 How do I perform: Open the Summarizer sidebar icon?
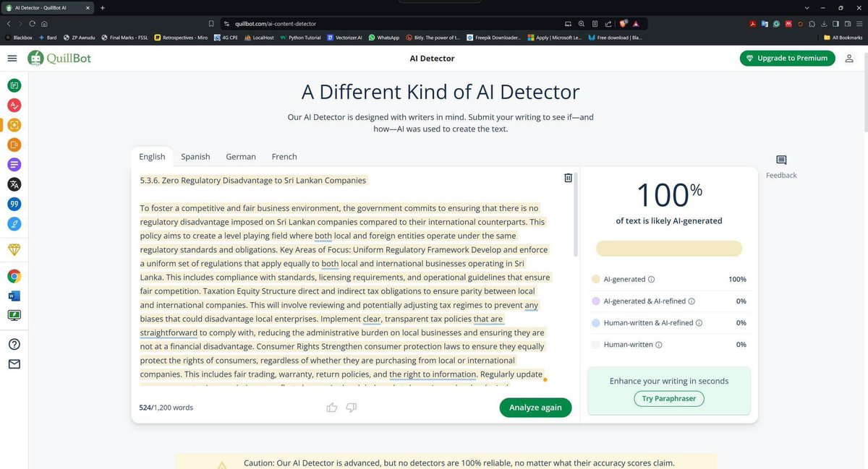[14, 165]
